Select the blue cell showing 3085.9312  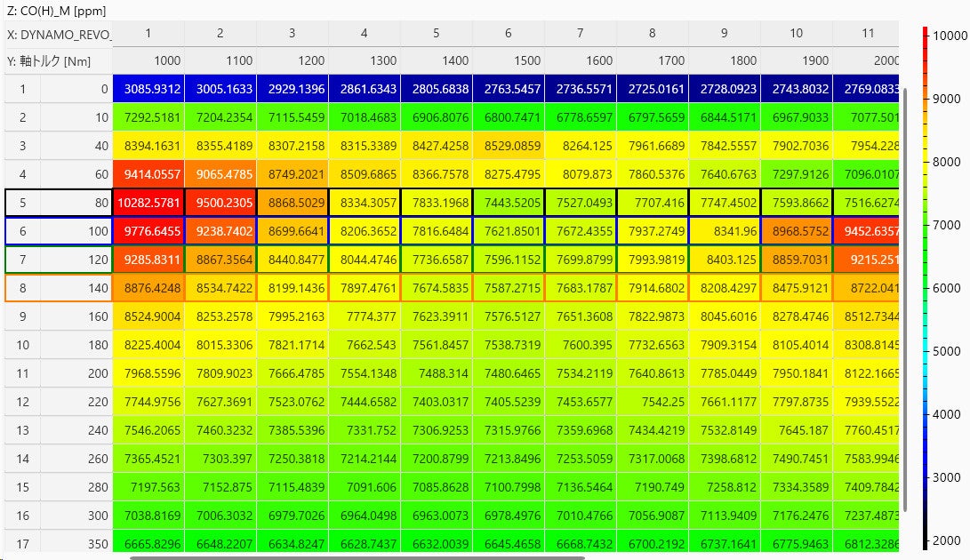click(x=148, y=89)
